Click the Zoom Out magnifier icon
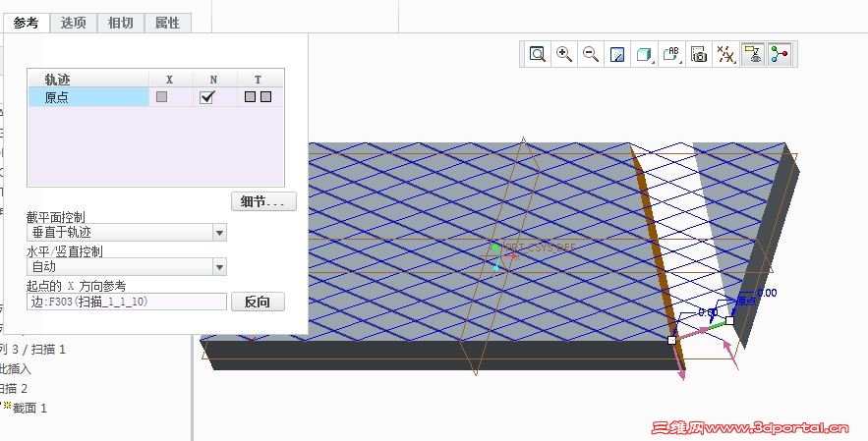 591,54
